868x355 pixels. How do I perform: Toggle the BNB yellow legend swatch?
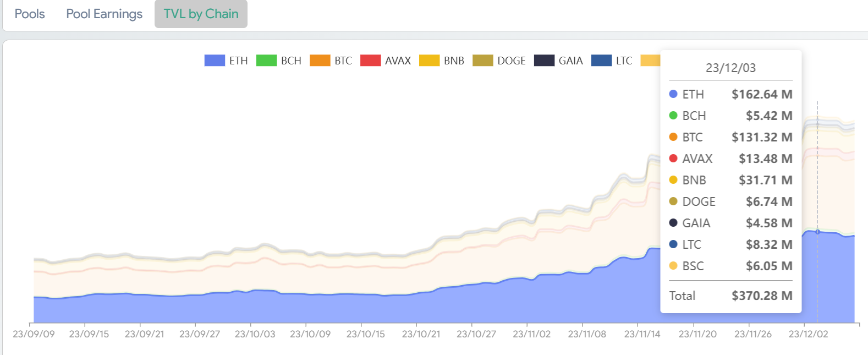(x=430, y=61)
